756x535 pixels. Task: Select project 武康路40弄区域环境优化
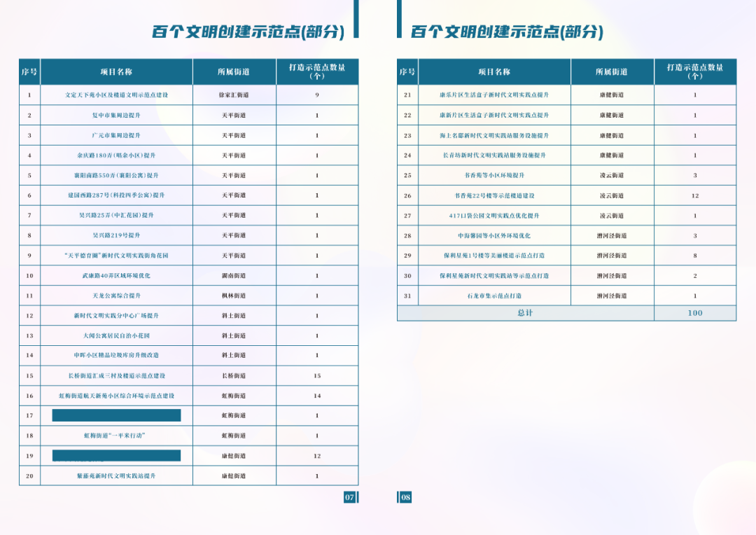pos(116,276)
